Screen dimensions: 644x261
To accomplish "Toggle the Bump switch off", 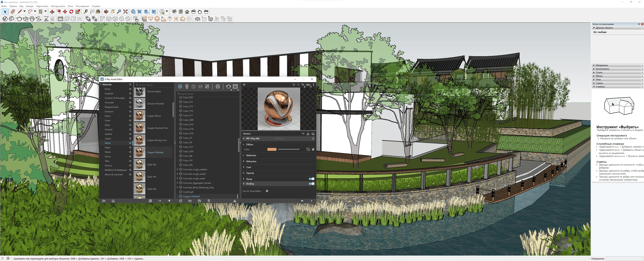I will tap(311, 179).
